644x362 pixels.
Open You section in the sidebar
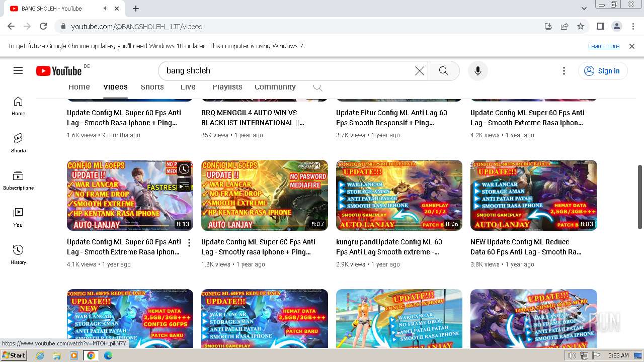point(18,218)
